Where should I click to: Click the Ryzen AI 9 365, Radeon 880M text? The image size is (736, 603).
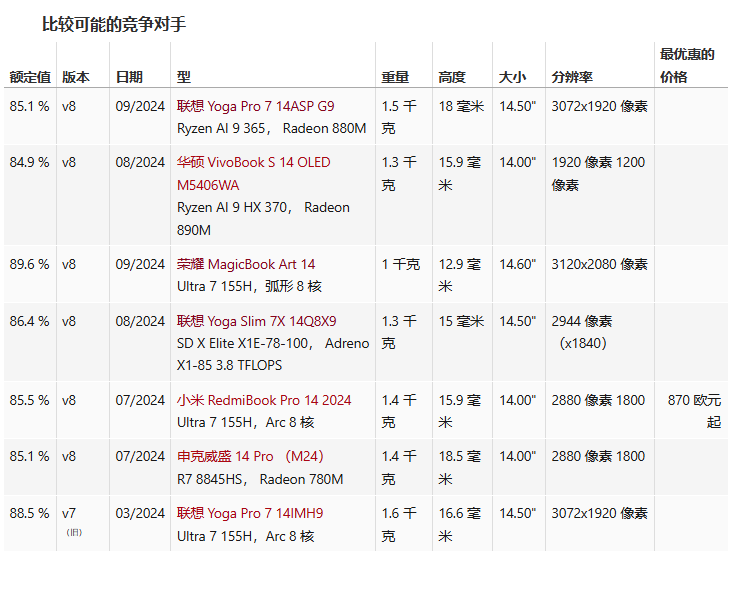pyautogui.click(x=271, y=129)
